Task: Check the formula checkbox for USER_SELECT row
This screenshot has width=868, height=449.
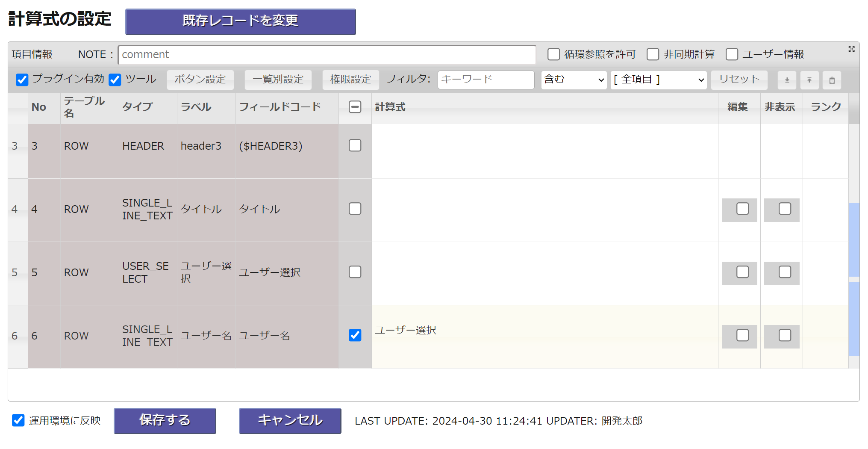Action: coord(355,272)
